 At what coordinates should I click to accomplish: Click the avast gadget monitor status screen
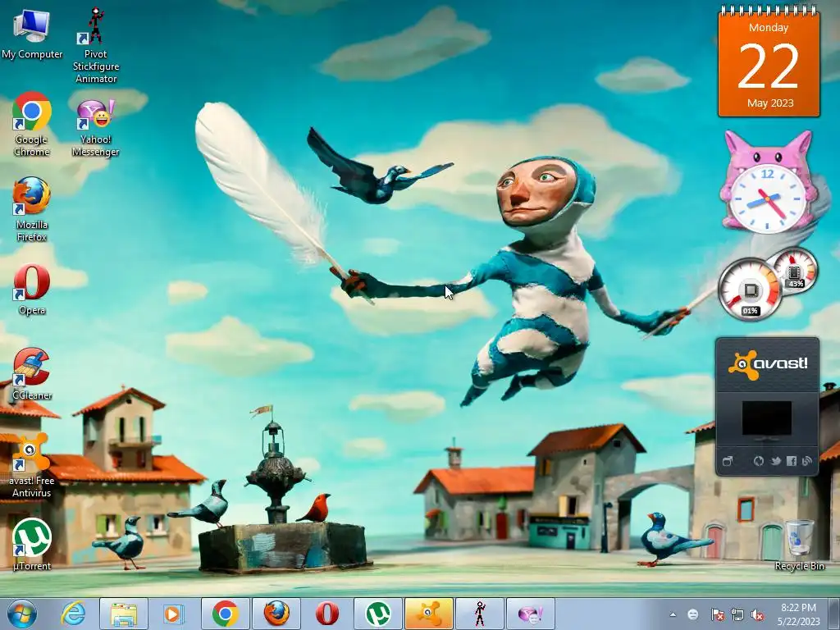[x=767, y=418]
